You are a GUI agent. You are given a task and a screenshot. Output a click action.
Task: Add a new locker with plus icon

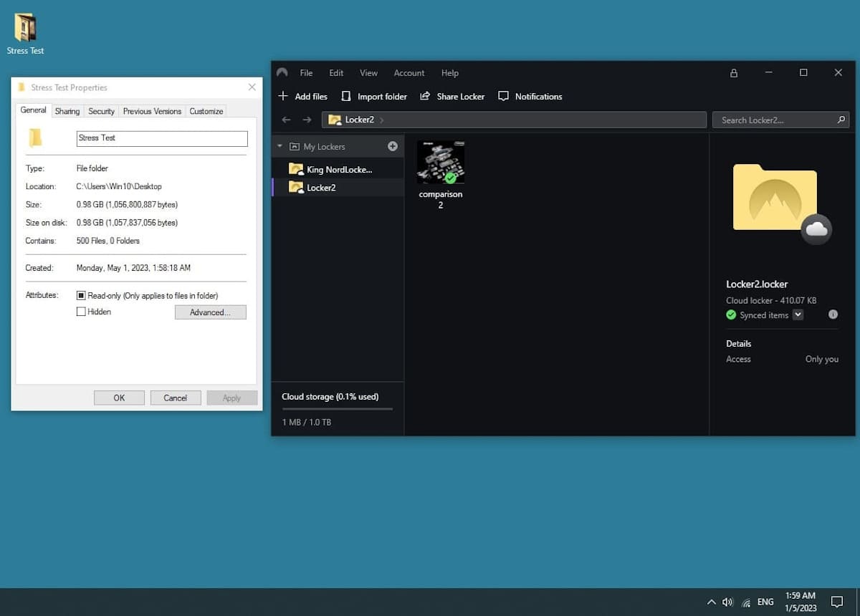pos(393,146)
